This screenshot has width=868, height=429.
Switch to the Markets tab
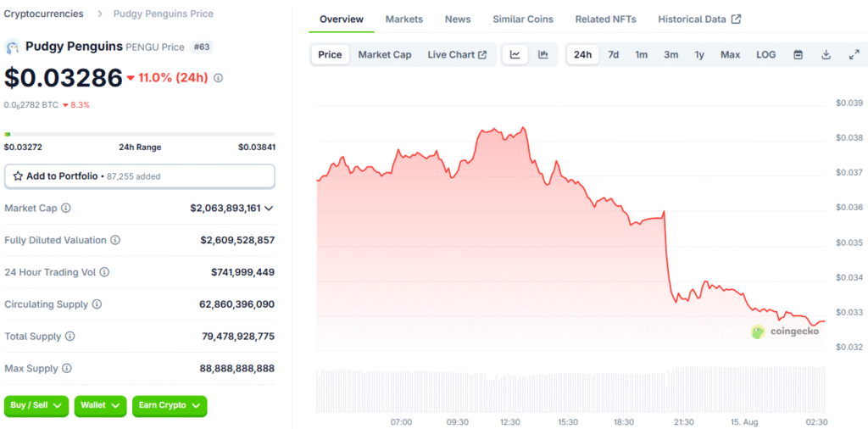tap(404, 19)
